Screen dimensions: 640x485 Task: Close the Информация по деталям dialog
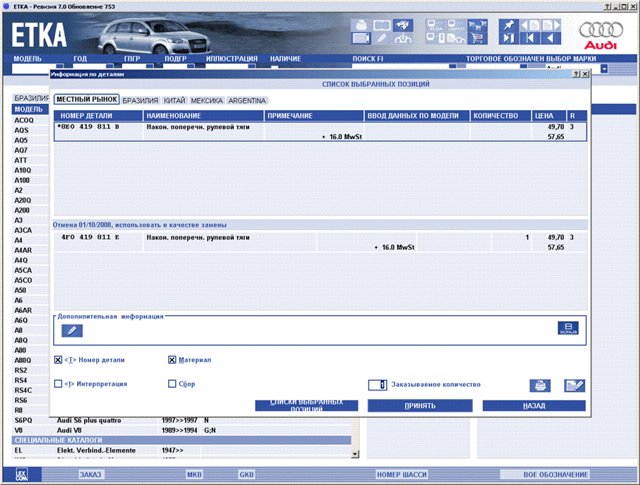[585, 74]
